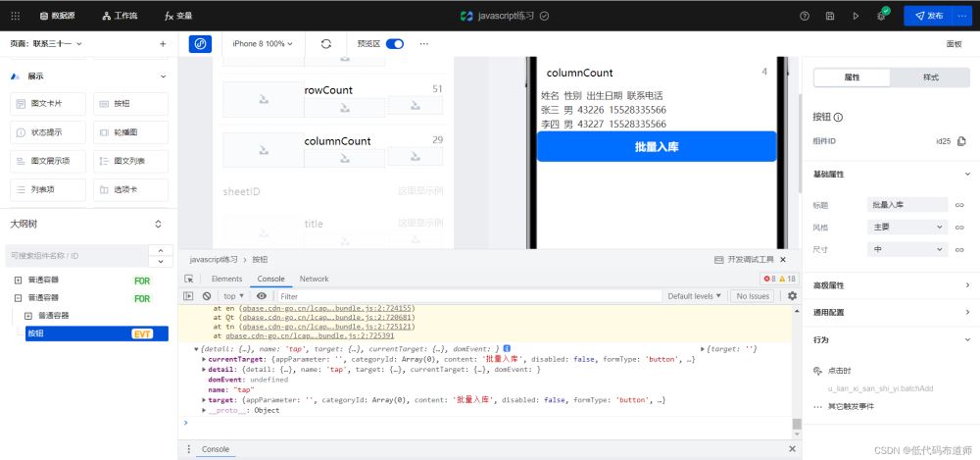Collapse the second 普通容器 tree node

click(x=18, y=298)
